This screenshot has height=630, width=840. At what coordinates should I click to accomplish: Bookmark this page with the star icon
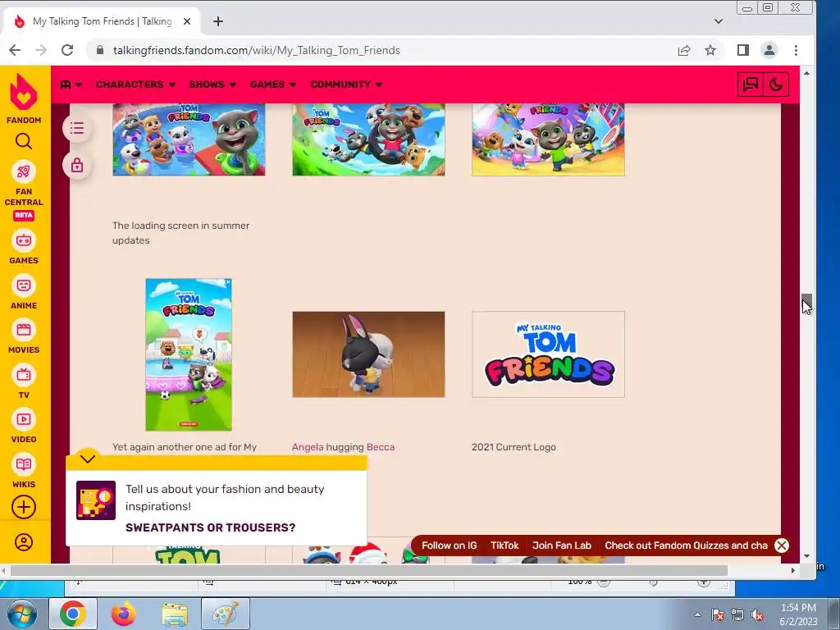[710, 50]
